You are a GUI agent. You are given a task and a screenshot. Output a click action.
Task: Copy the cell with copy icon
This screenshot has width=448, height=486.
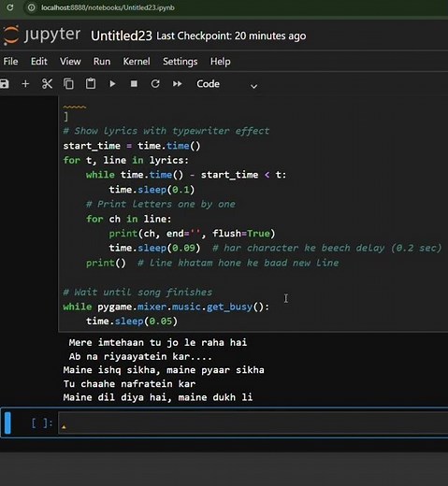(x=68, y=84)
